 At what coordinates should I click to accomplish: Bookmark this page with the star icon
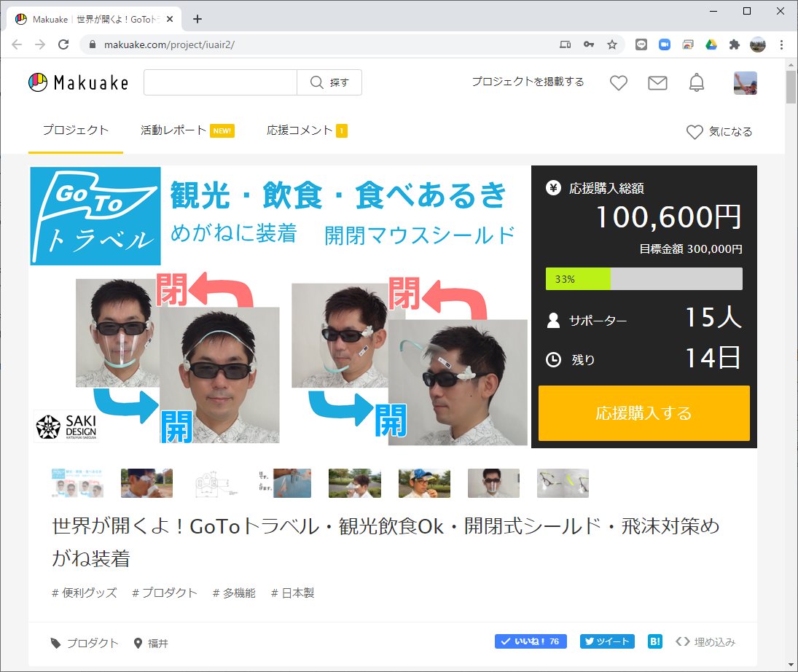(x=612, y=44)
